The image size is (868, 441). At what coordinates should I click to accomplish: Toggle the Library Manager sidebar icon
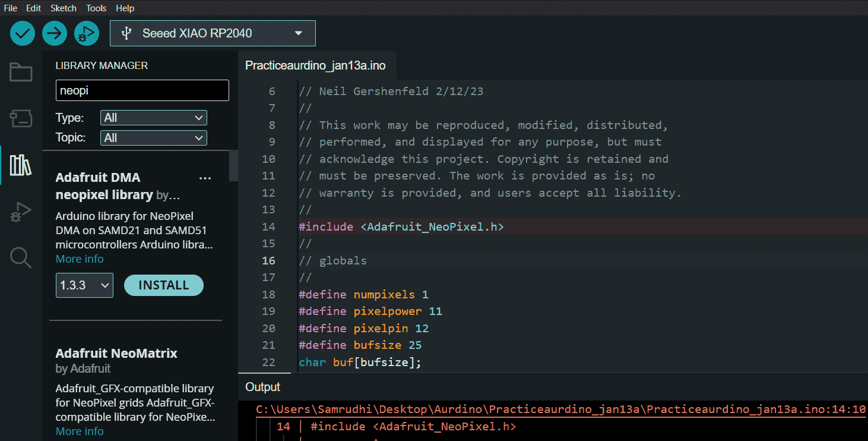point(21,165)
